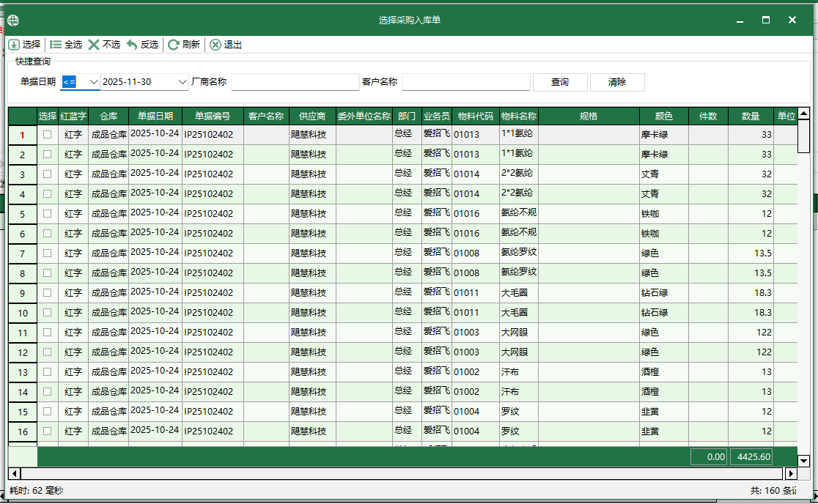Open the date comparison operator dropdown

93,82
